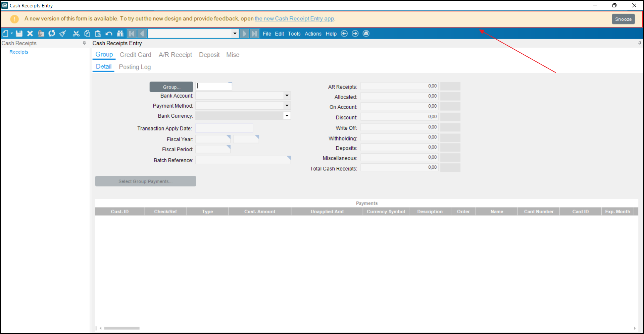Switch to the Misc tab
Image resolution: width=644 pixels, height=334 pixels.
click(x=233, y=55)
